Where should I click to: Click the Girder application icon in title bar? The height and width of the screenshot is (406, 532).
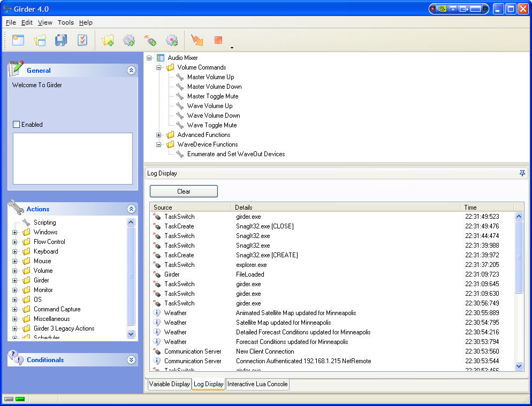click(x=7, y=9)
